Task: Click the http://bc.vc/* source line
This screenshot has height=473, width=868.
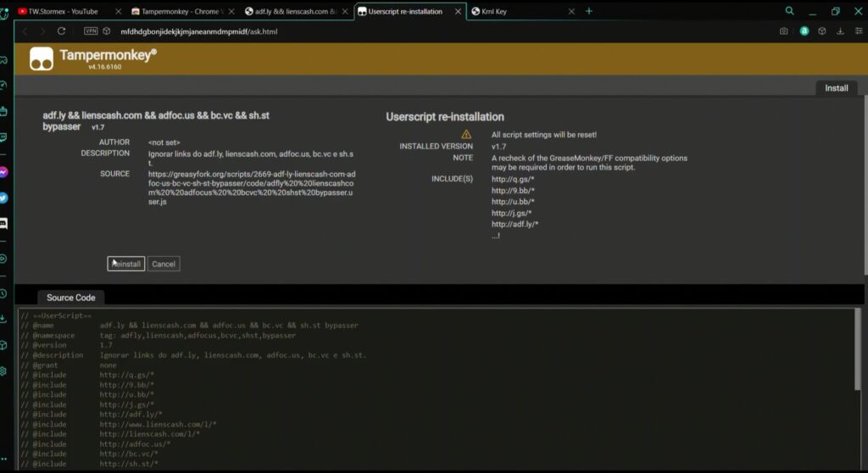Action: pos(89,454)
